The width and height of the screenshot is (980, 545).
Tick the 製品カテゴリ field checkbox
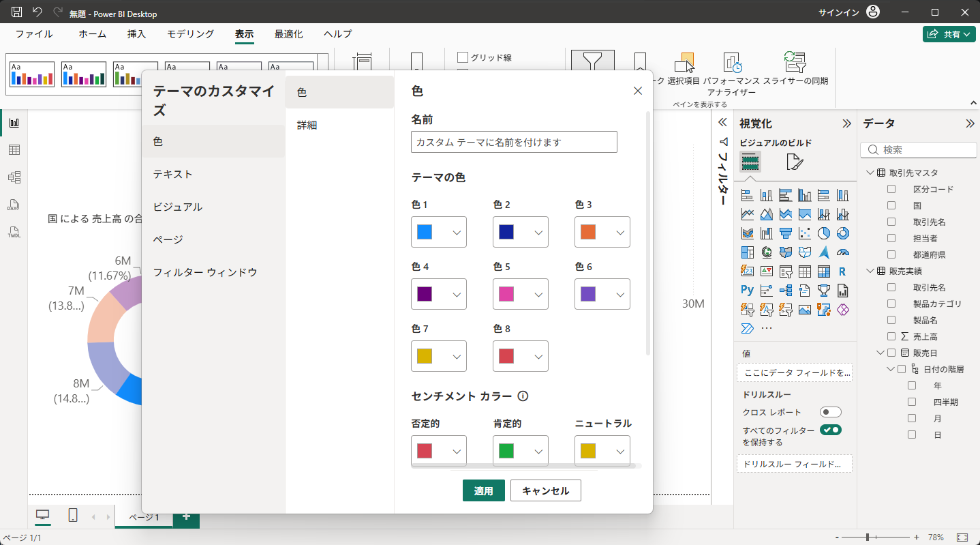point(891,304)
